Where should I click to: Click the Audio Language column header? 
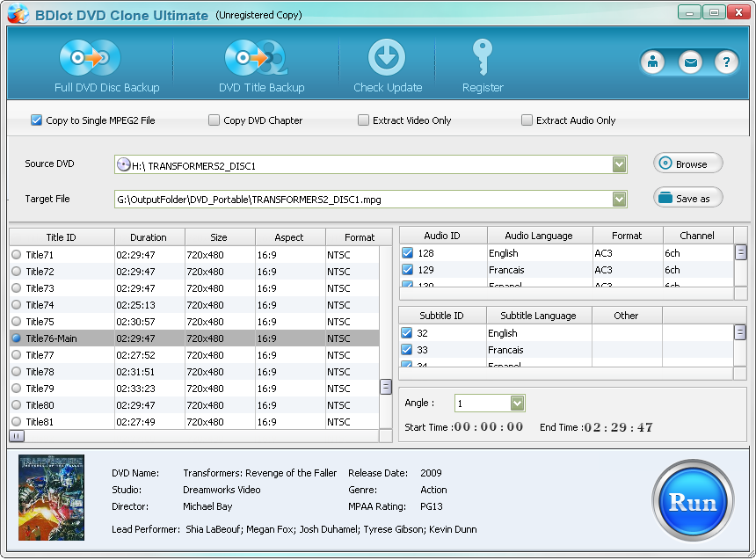click(x=539, y=236)
